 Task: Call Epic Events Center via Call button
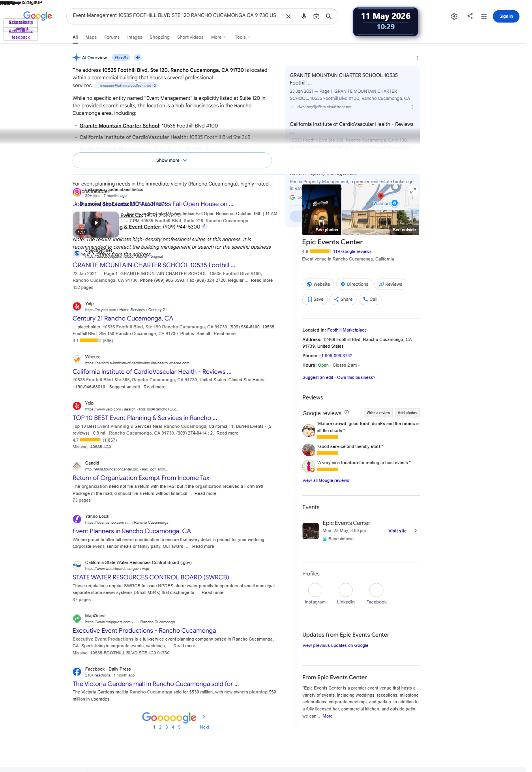pos(370,299)
